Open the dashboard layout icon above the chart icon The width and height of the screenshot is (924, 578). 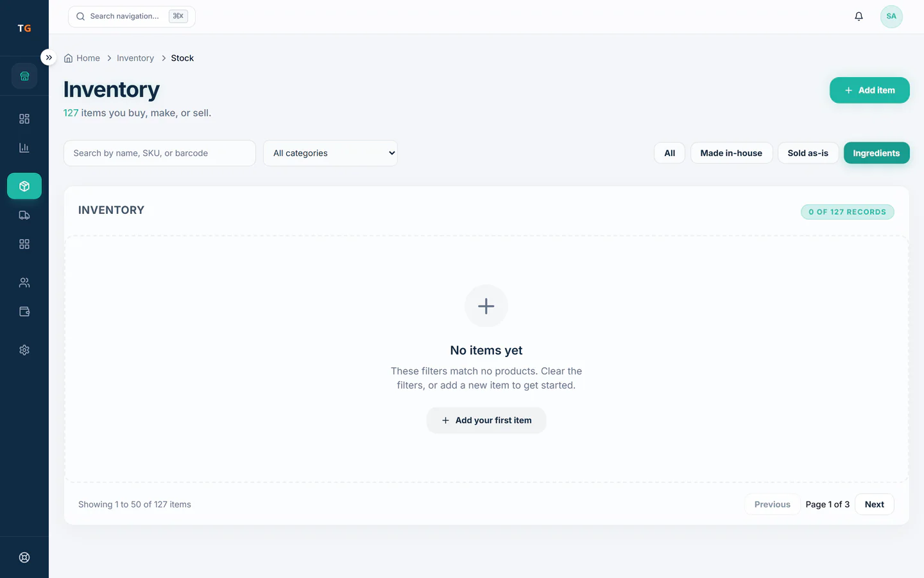pos(24,119)
